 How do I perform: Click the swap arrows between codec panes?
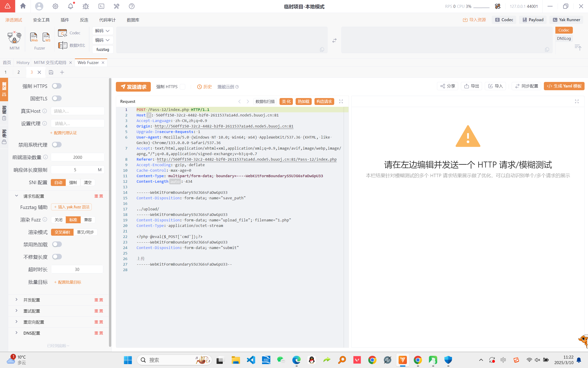[x=334, y=41]
